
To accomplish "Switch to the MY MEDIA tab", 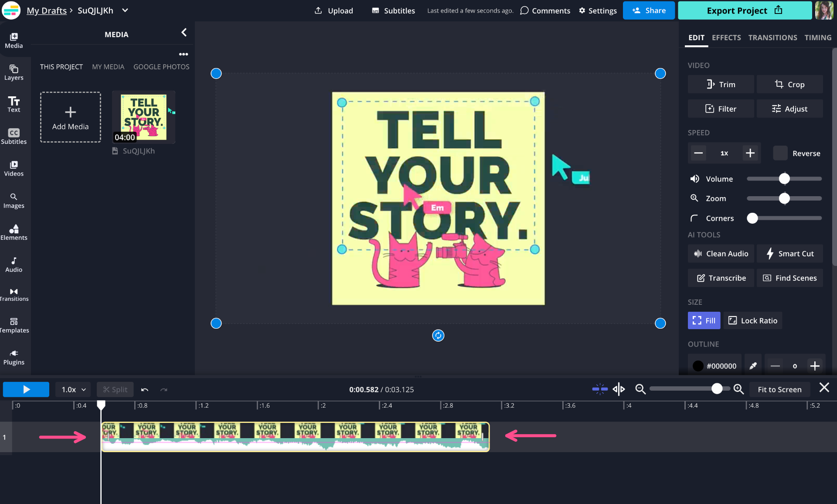I will 108,67.
